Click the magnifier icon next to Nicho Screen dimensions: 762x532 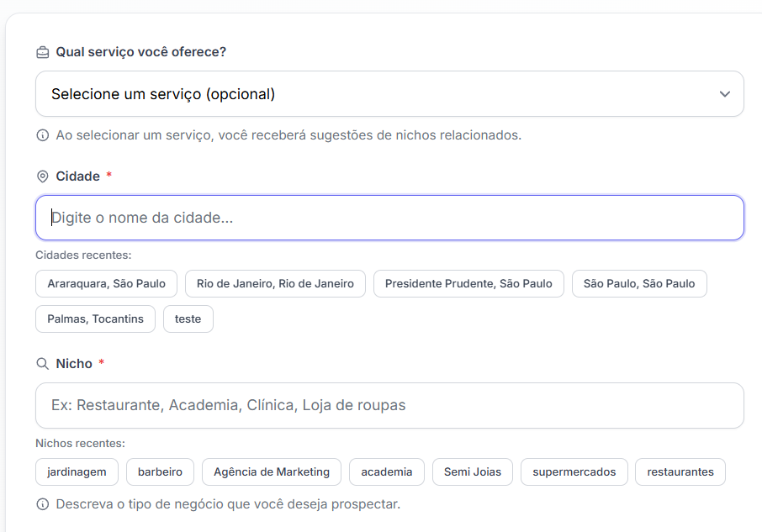(43, 364)
